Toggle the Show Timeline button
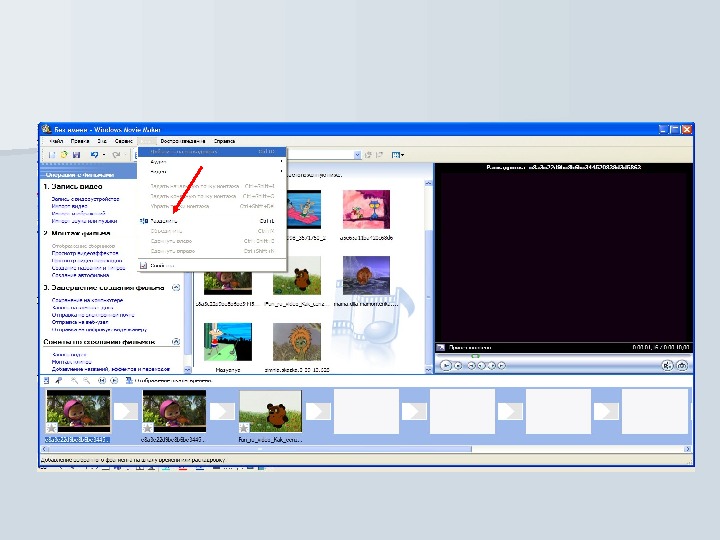The height and width of the screenshot is (540, 720). pyautogui.click(x=169, y=381)
